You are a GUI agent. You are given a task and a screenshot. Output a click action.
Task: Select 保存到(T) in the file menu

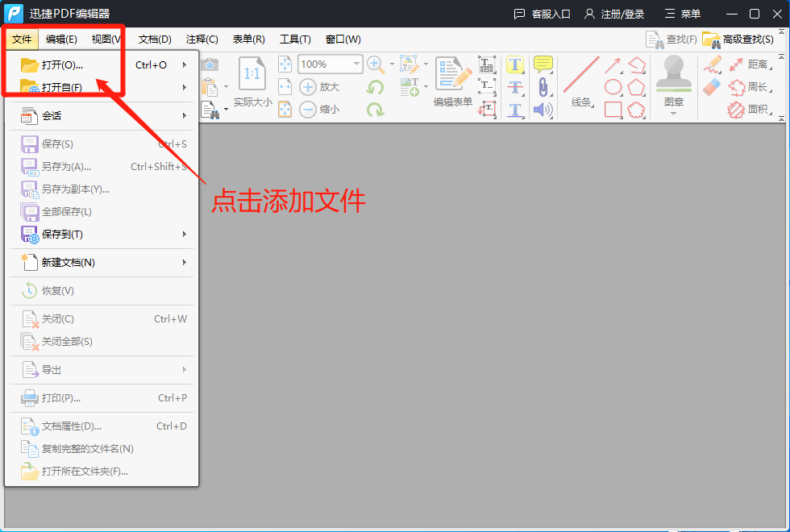coord(102,234)
